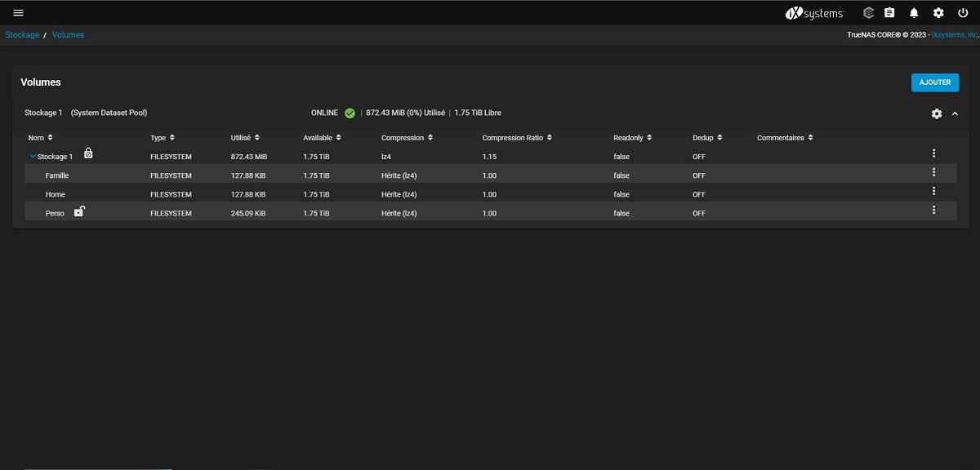This screenshot has height=470, width=980.
Task: Open system settings with the gear icon
Action: (938, 12)
